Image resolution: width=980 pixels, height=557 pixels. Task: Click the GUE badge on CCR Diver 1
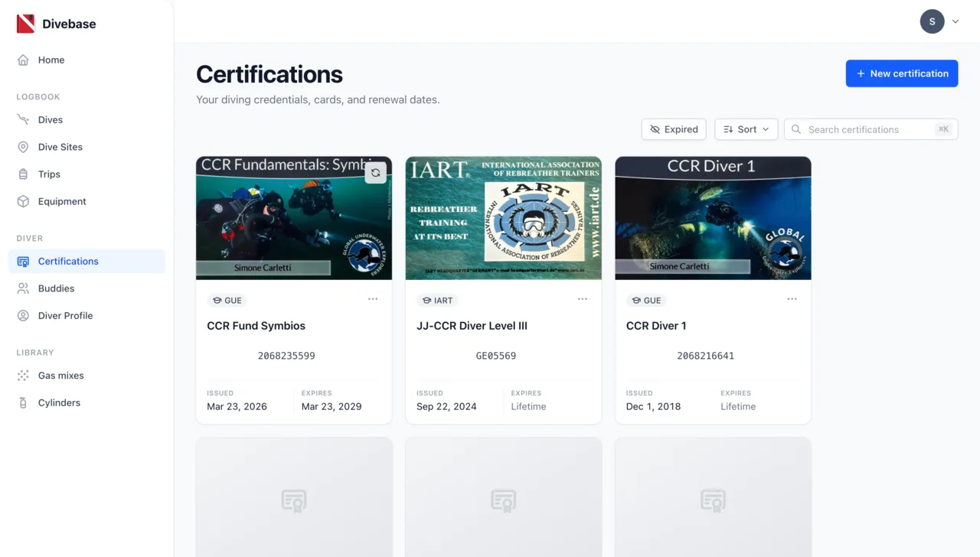646,301
